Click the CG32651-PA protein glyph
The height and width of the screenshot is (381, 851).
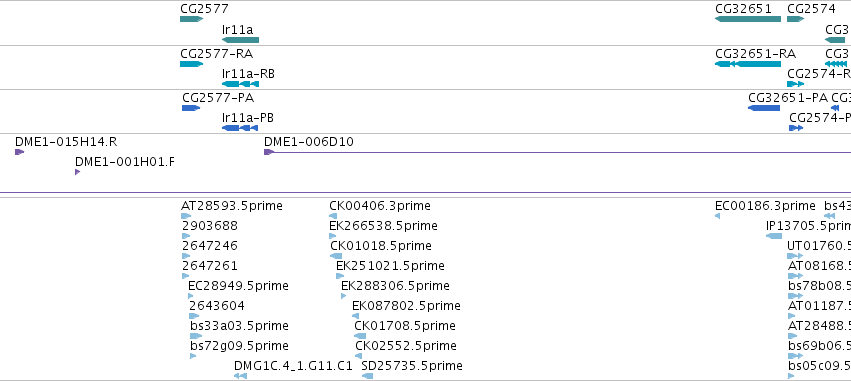coord(764,108)
